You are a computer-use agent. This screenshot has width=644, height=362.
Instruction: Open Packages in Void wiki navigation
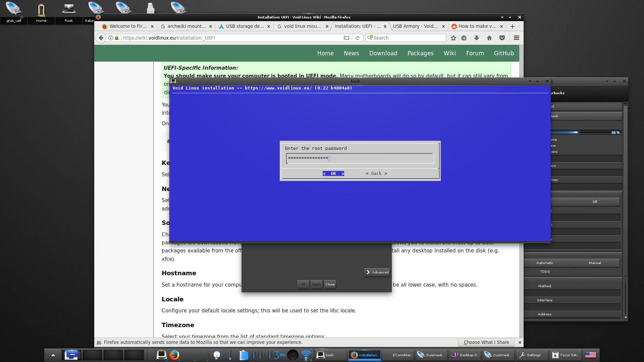[420, 53]
